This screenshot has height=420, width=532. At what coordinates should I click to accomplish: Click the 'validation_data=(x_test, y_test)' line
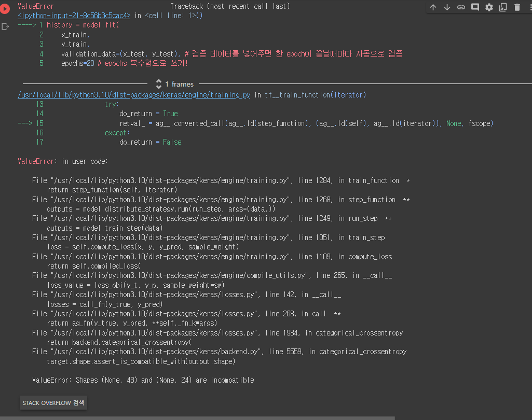tap(231, 54)
